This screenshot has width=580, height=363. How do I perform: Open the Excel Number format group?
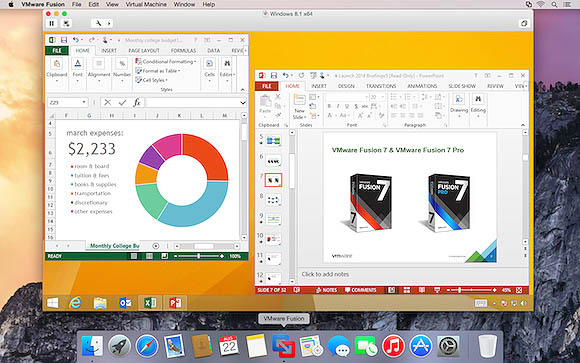[x=122, y=70]
